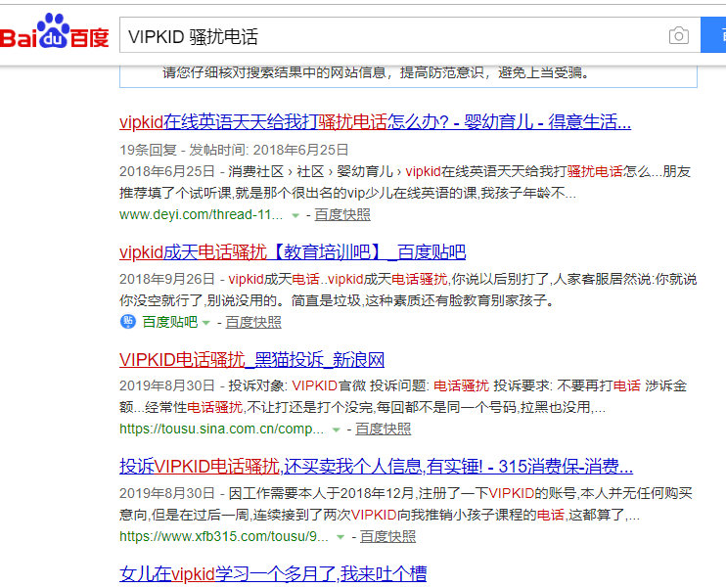726x588 pixels.
Task: Open the 女儿在vipkid学习一个多月了 result
Action: click(x=273, y=574)
